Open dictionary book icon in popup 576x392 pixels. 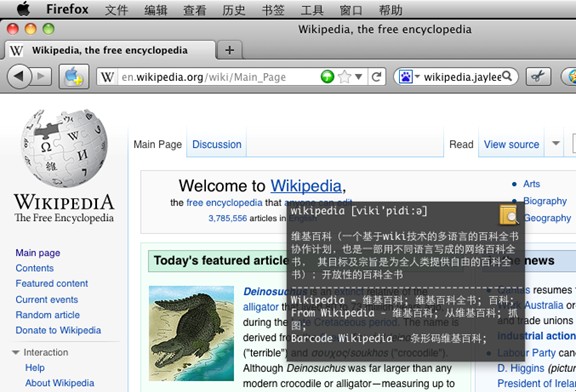509,215
